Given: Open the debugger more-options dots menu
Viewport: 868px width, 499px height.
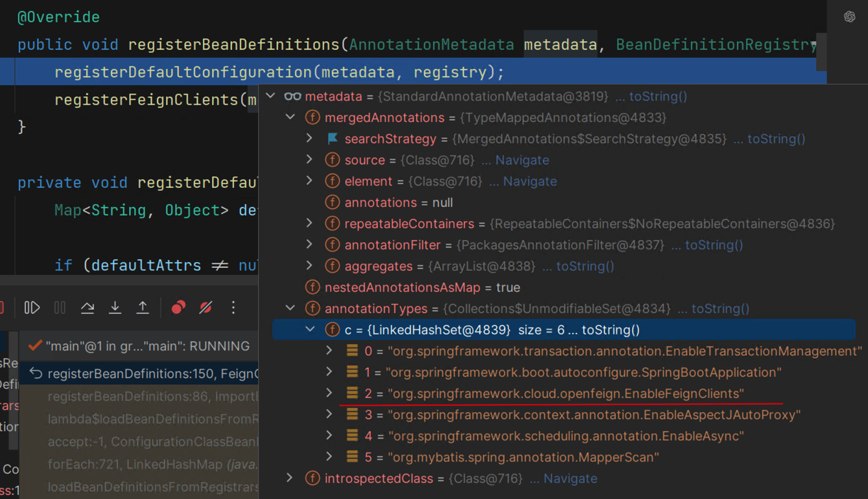Looking at the screenshot, I should pos(233,307).
